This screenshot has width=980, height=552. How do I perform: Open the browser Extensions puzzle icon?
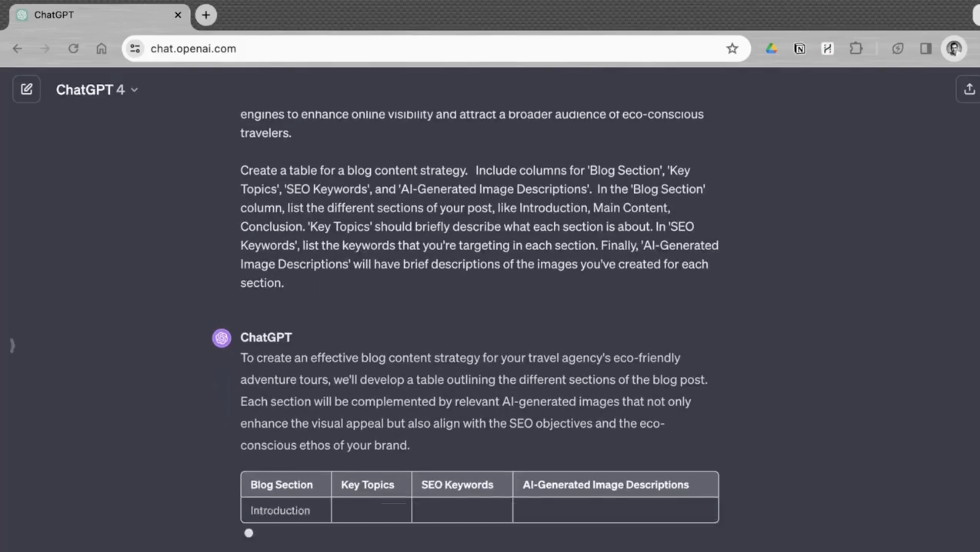pos(856,49)
